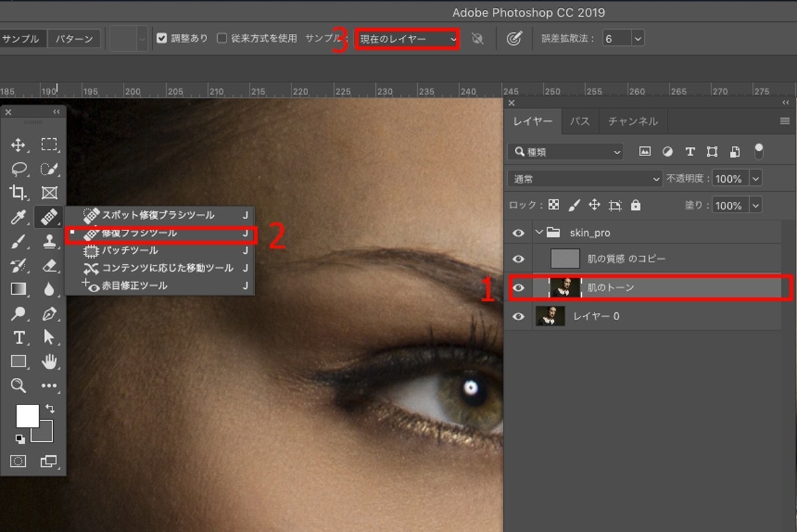Click the 肌のトーン layer thumbnail
The image size is (797, 532).
pos(567,288)
